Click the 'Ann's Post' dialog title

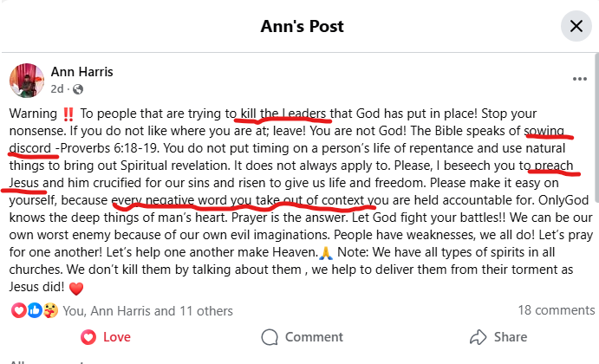[299, 27]
